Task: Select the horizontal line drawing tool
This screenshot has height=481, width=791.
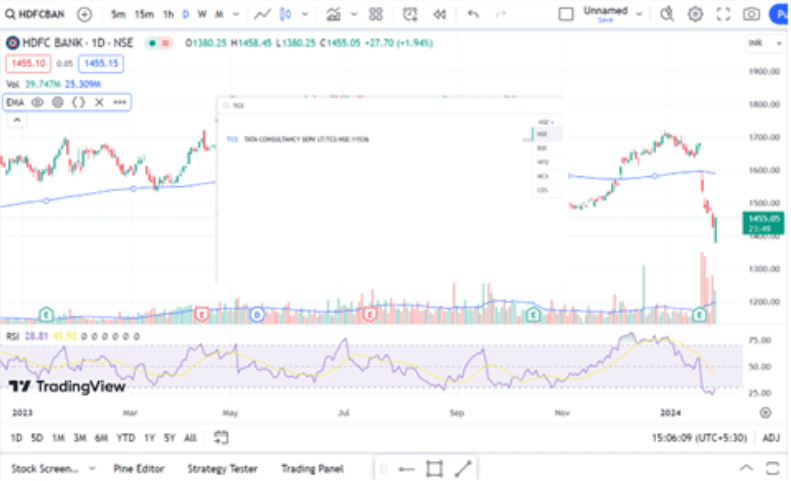Action: (x=406, y=469)
